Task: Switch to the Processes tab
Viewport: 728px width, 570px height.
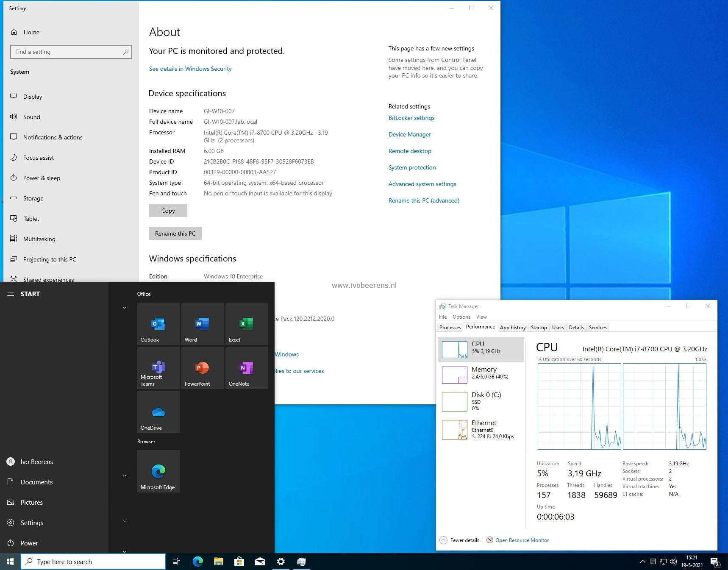Action: (x=450, y=327)
